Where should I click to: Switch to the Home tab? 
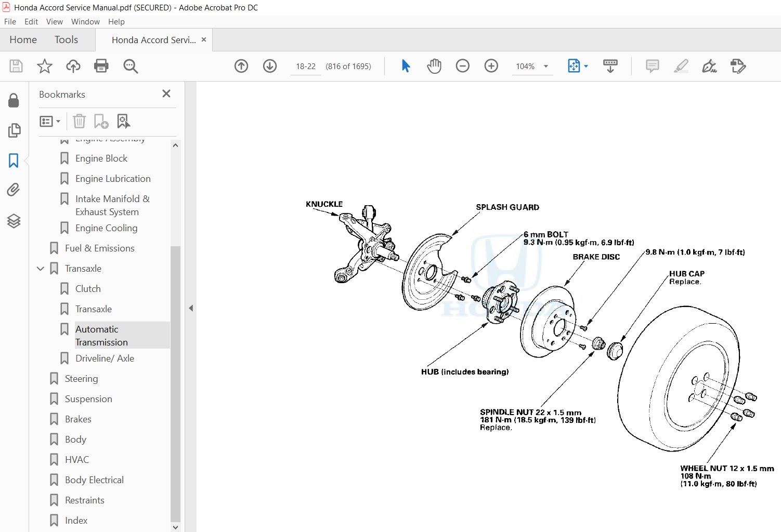pos(23,39)
